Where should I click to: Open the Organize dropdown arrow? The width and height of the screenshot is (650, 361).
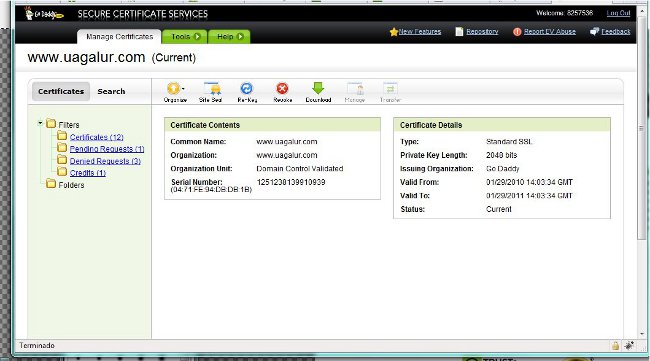183,89
